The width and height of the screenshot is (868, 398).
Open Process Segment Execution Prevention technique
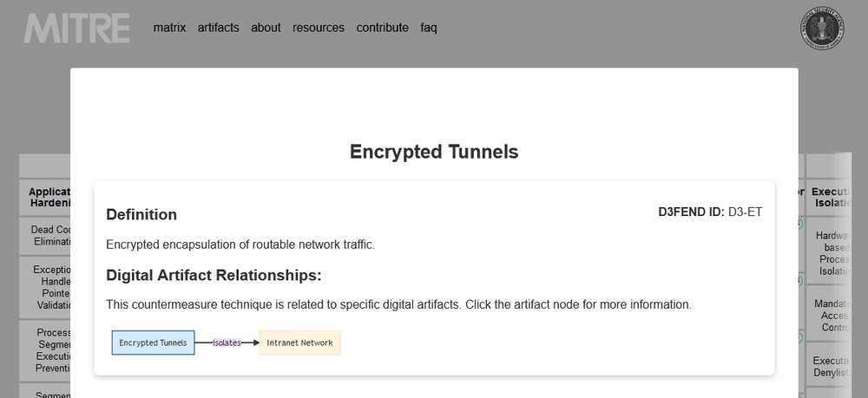45,349
